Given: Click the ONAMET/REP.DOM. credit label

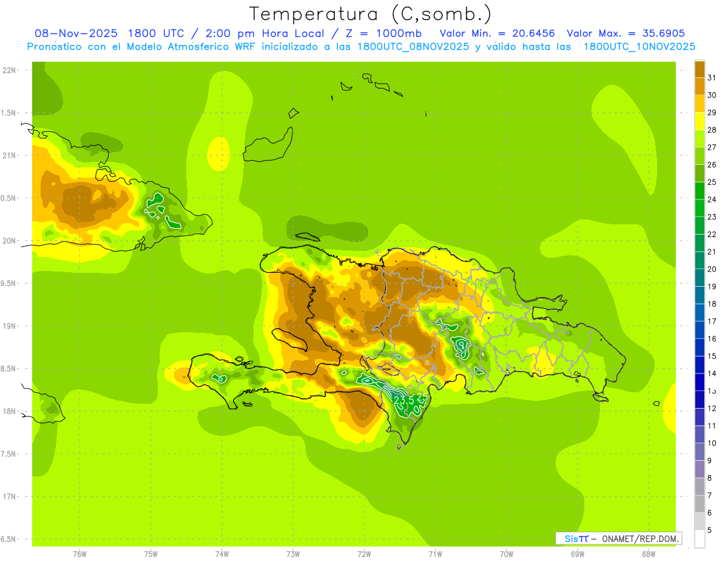Looking at the screenshot, I should click(x=639, y=538).
